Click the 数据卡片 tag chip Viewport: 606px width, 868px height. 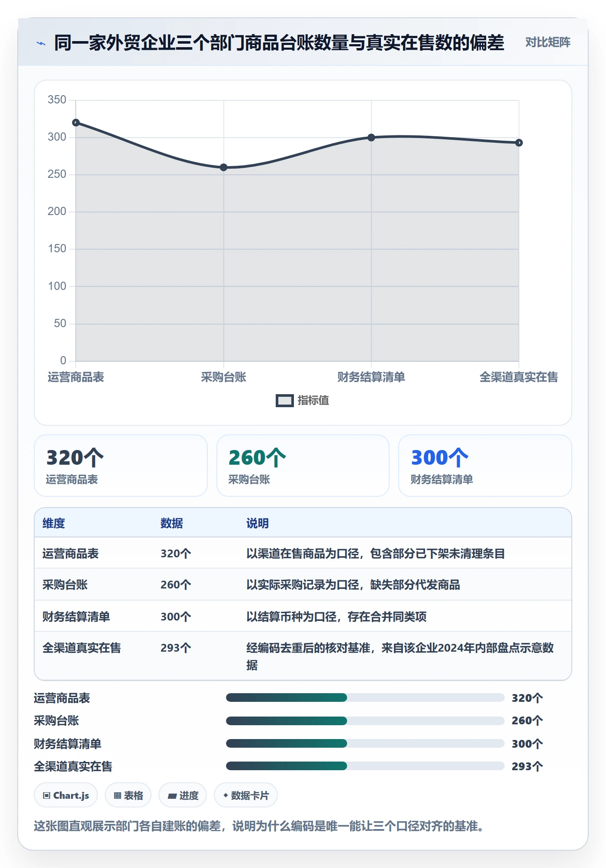point(246,795)
